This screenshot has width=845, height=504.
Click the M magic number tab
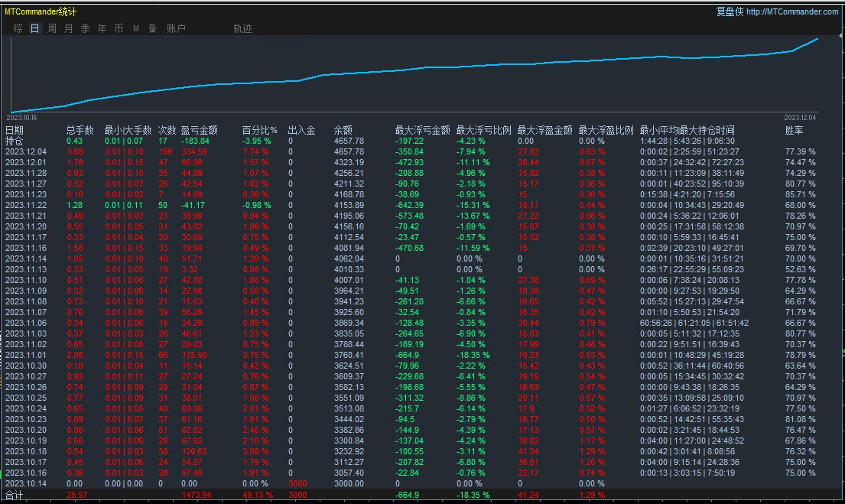tap(135, 28)
